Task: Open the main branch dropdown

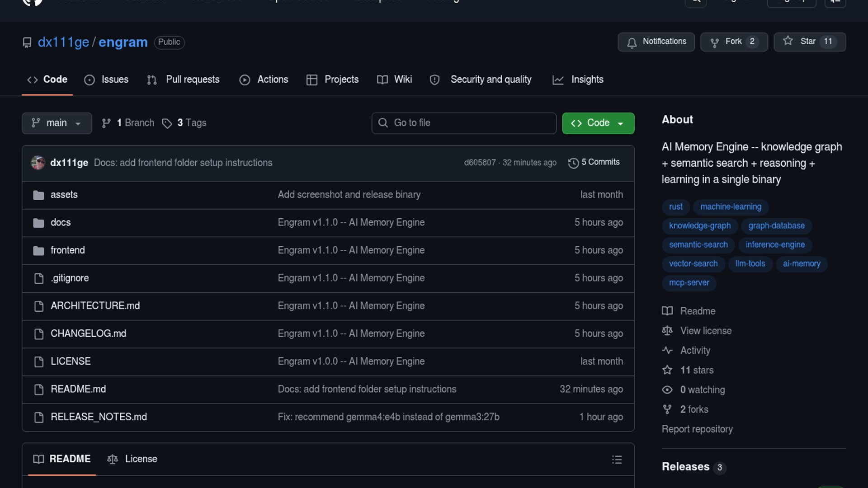Action: pos(57,123)
